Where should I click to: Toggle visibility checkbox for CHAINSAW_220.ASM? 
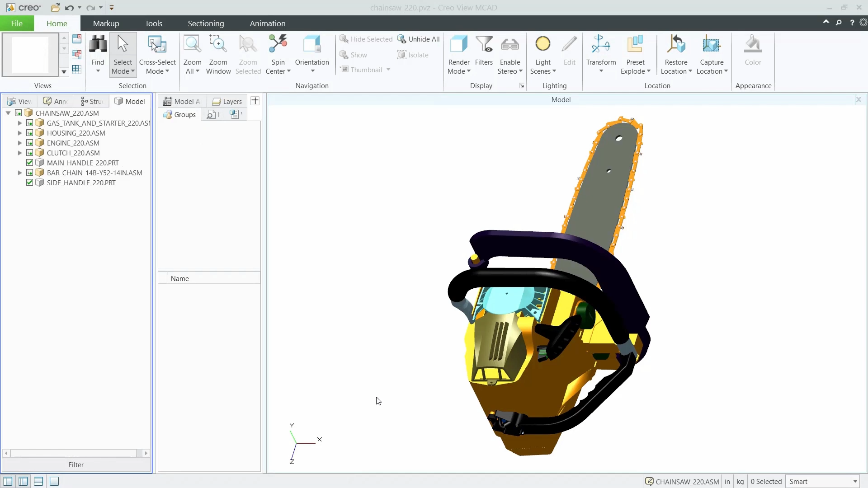tap(18, 113)
